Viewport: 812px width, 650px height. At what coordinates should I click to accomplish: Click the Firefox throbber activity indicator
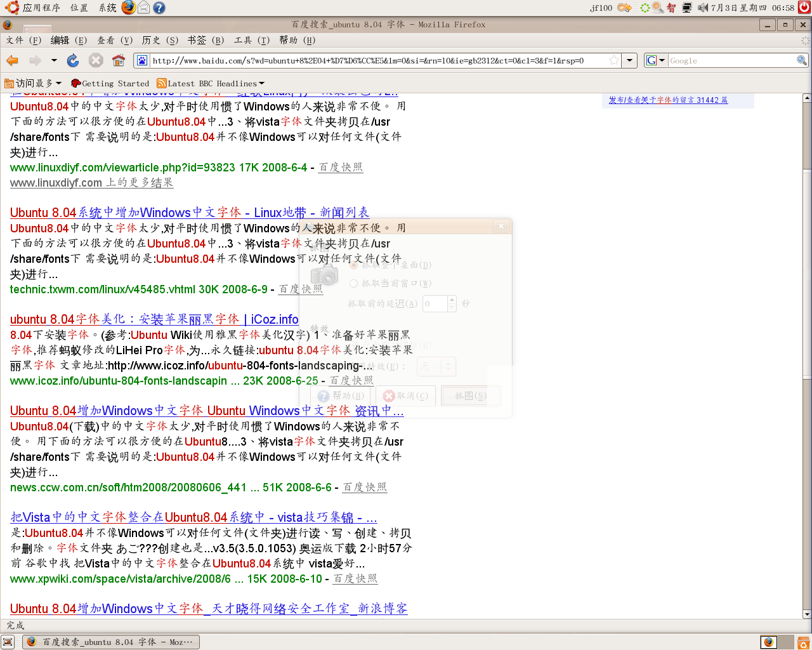click(x=805, y=40)
